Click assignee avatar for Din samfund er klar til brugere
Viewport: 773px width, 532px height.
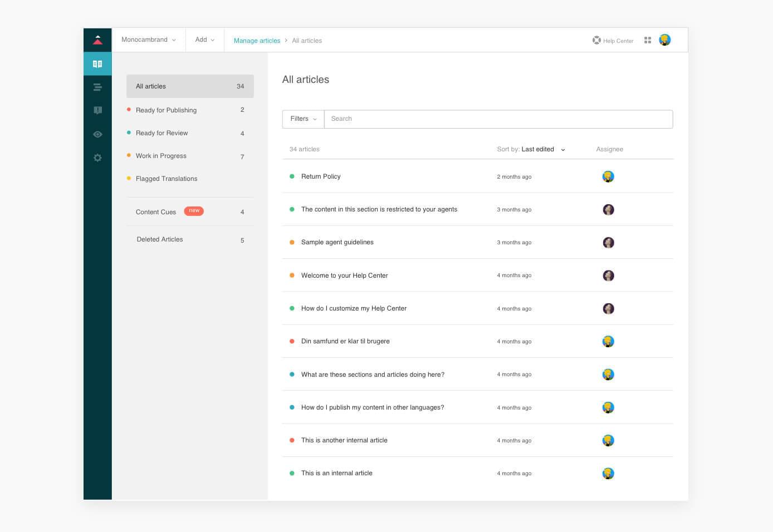(x=608, y=341)
